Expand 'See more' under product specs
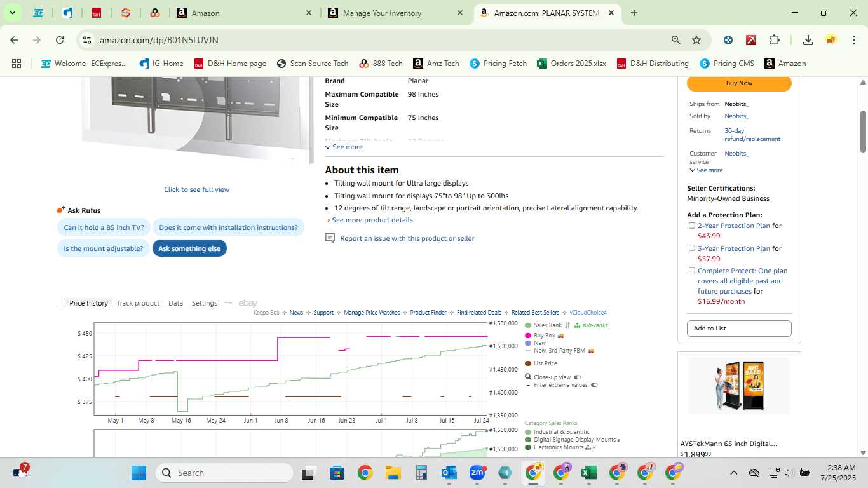This screenshot has width=868, height=488. (x=344, y=147)
